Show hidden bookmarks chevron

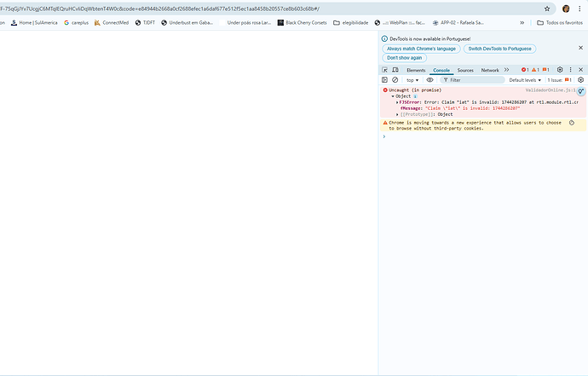click(522, 23)
